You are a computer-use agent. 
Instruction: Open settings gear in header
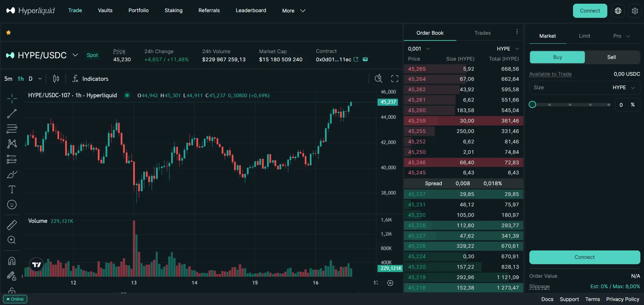635,11
